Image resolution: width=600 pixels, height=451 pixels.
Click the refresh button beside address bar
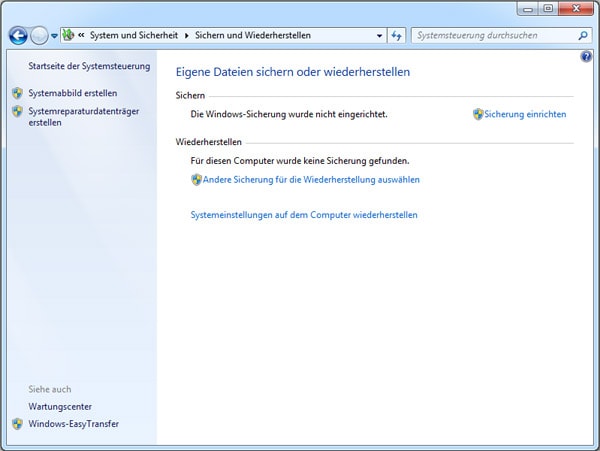coord(396,36)
